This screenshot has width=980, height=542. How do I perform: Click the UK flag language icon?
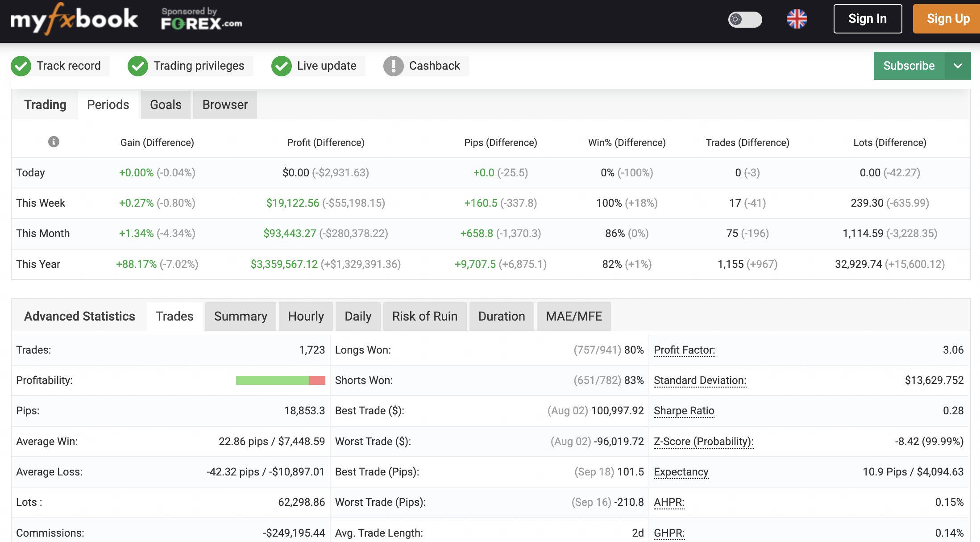click(x=797, y=19)
